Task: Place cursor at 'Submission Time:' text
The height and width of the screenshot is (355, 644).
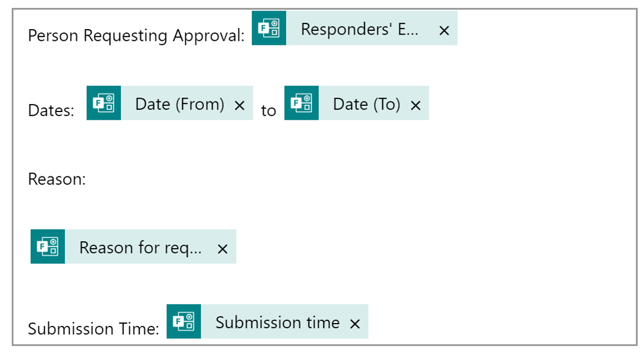Action: click(x=94, y=329)
